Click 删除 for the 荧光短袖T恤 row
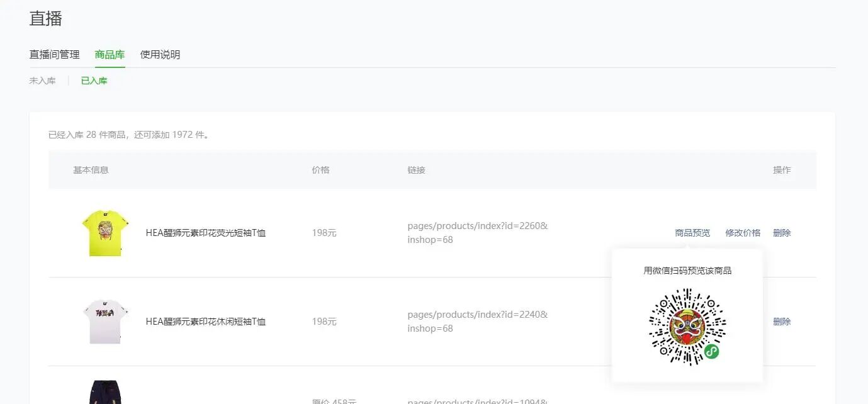The height and width of the screenshot is (404, 868). click(782, 233)
